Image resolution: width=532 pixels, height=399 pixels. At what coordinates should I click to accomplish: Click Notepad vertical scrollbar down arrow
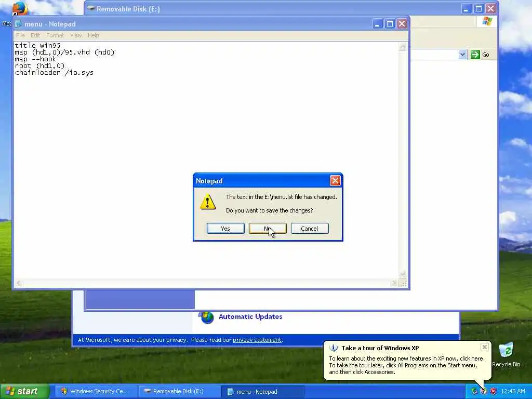click(403, 274)
